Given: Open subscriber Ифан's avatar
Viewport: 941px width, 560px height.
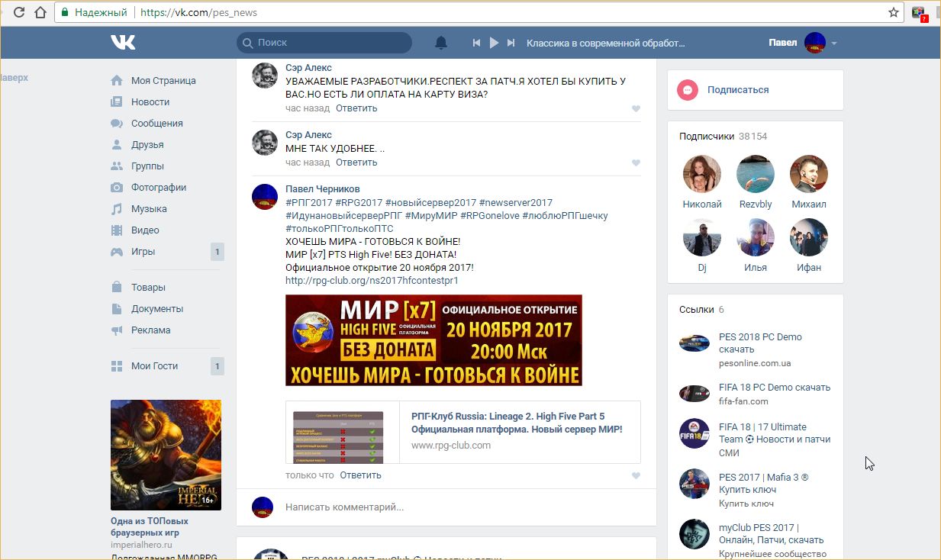Looking at the screenshot, I should point(809,237).
